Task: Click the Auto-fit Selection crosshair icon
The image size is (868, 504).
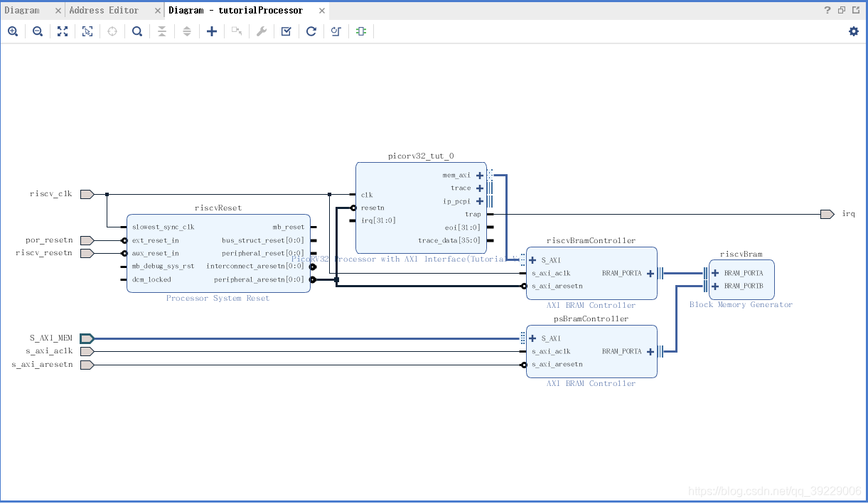Action: point(112,31)
